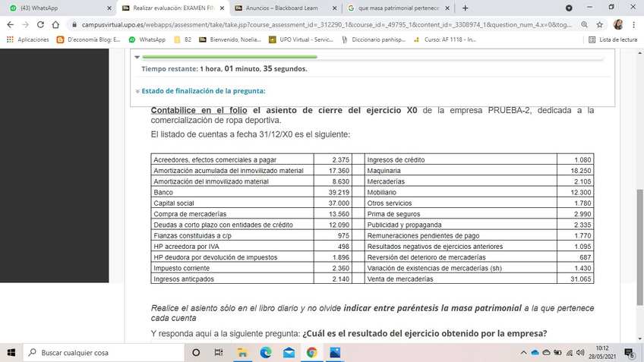Screen dimensions: 644x362
Task: Open the Mail app in taskbar
Action: pos(289,353)
